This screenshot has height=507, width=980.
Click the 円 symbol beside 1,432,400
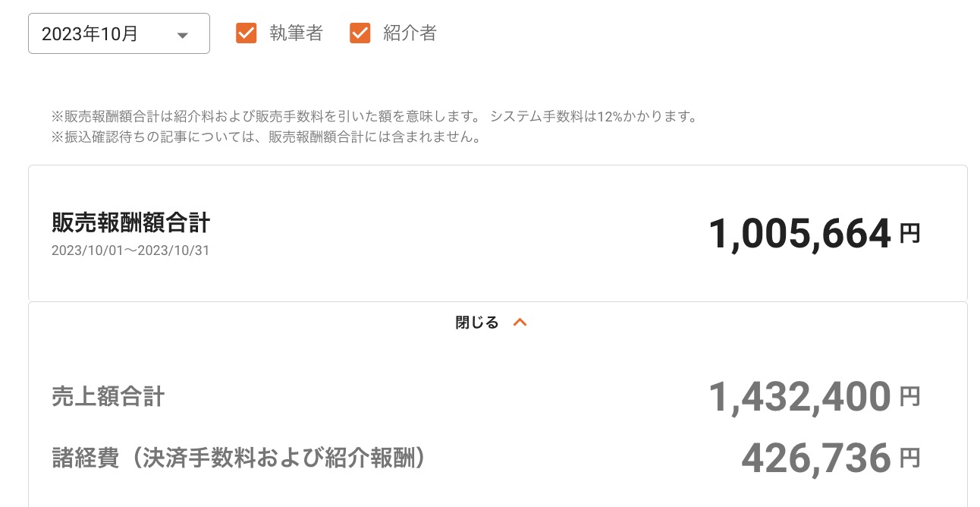point(909,395)
